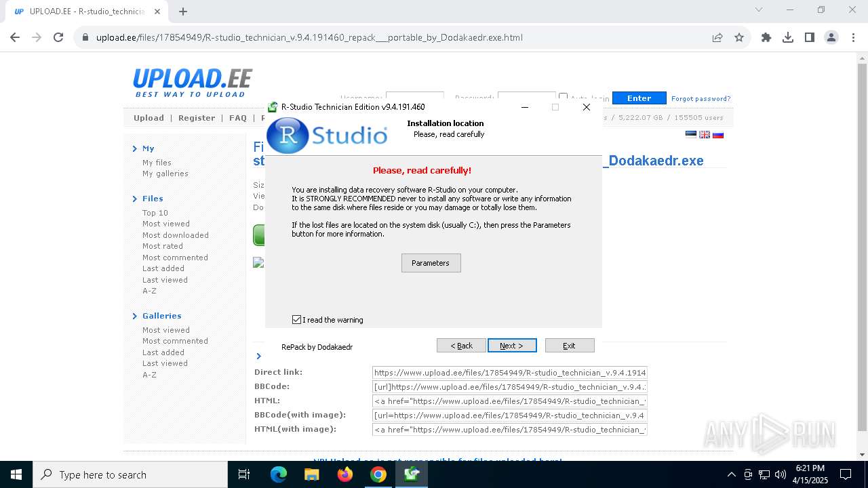The width and height of the screenshot is (868, 488).
Task: Switch site language to Russian flag
Action: pyautogui.click(x=718, y=134)
